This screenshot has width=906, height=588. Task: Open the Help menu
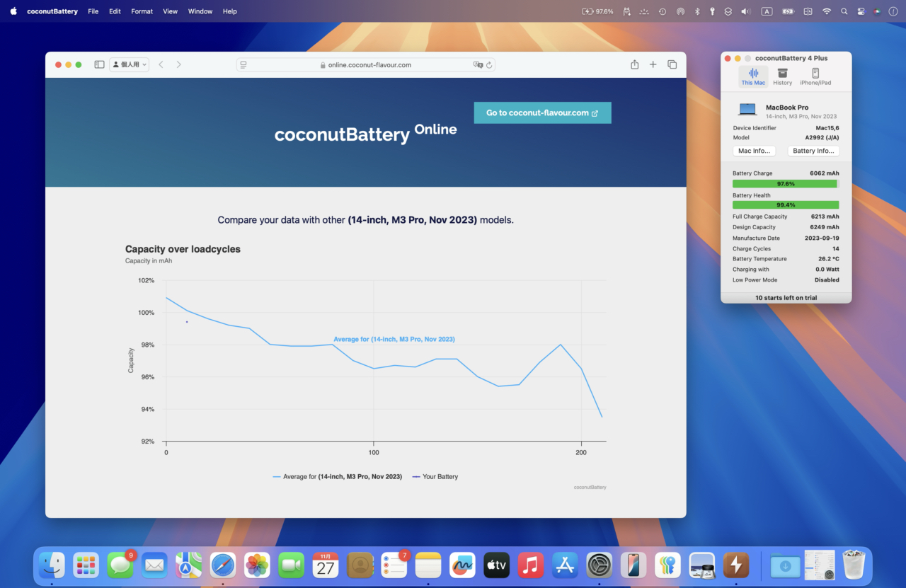[229, 11]
